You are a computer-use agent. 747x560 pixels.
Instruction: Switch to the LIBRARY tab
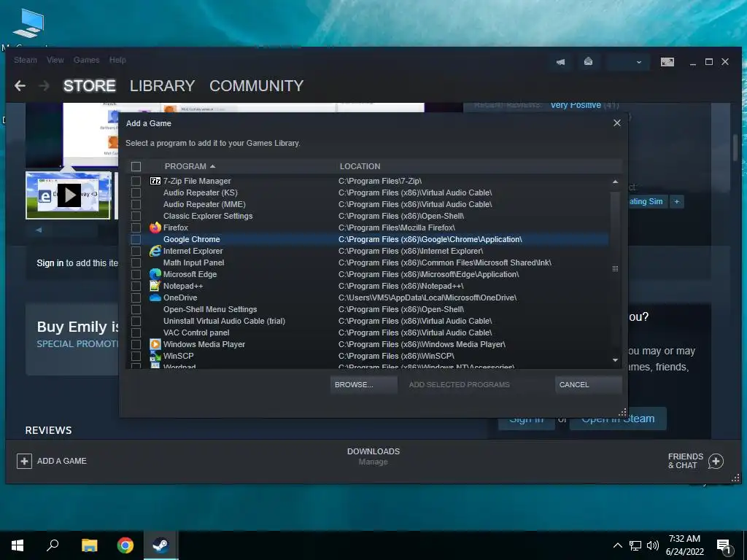pos(163,86)
